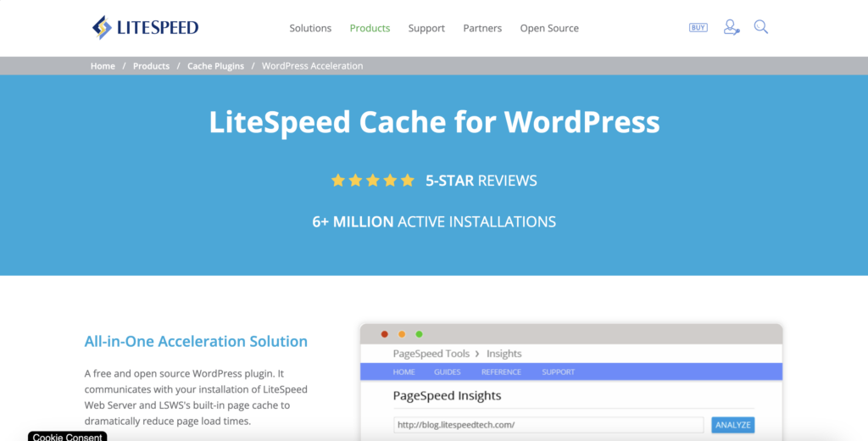Click the red dot in mock browser
868x441 pixels.
(385, 334)
